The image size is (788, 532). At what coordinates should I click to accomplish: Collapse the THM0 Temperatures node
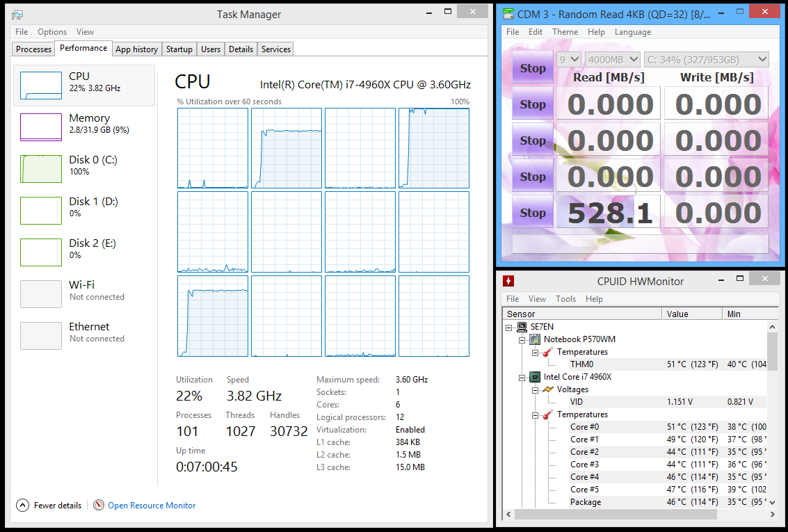[536, 353]
